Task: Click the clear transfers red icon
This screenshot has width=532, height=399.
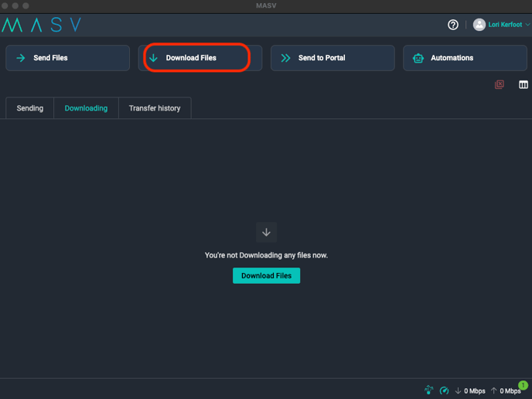Action: [x=500, y=84]
